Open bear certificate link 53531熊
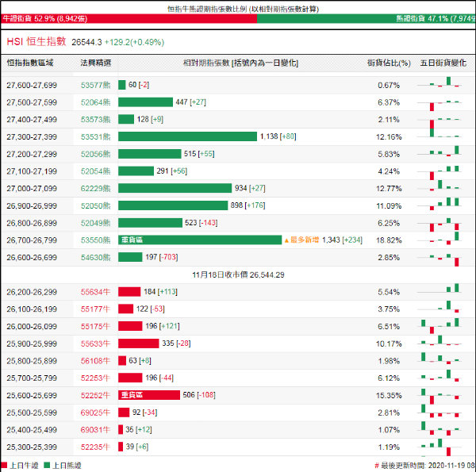 click(96, 137)
